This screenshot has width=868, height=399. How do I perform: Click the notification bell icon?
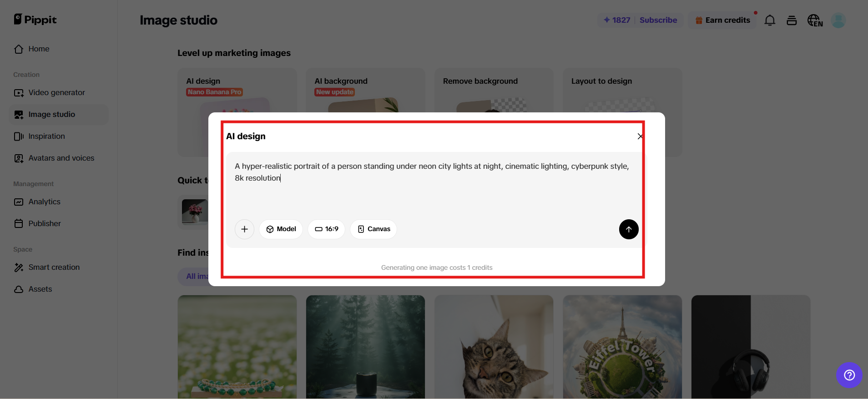(x=770, y=20)
